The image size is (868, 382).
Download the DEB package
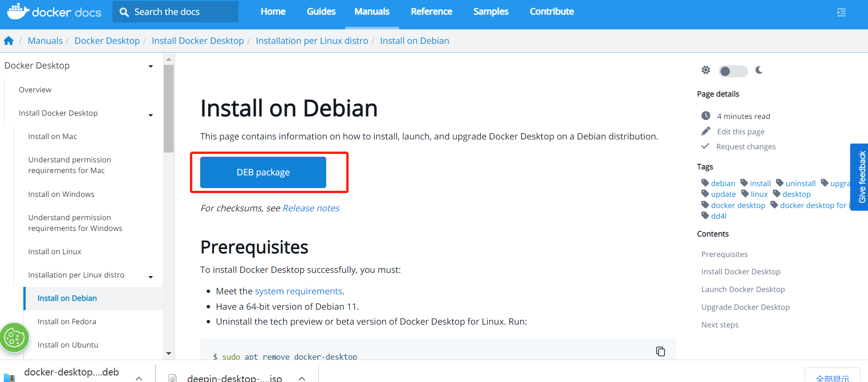pos(263,173)
